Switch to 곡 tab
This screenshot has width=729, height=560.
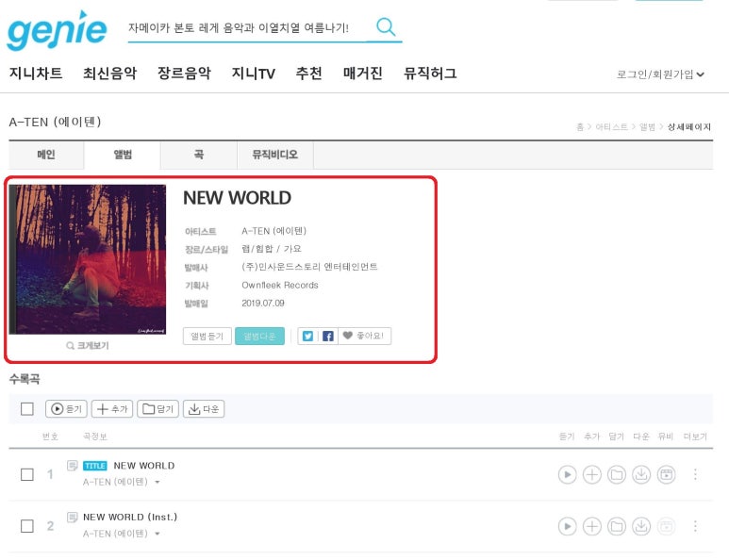(x=199, y=155)
